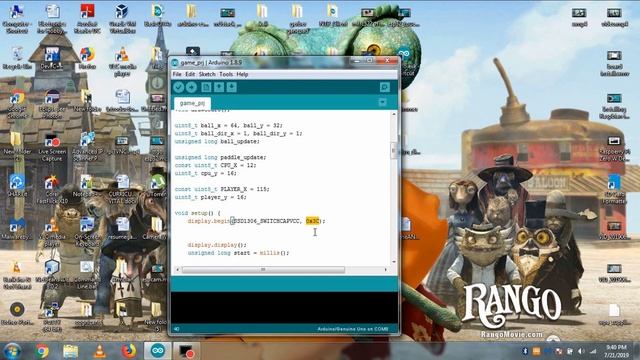Select the Google Chrome desktop icon
Image resolution: width=640 pixels, height=360 pixels.
[17, 105]
